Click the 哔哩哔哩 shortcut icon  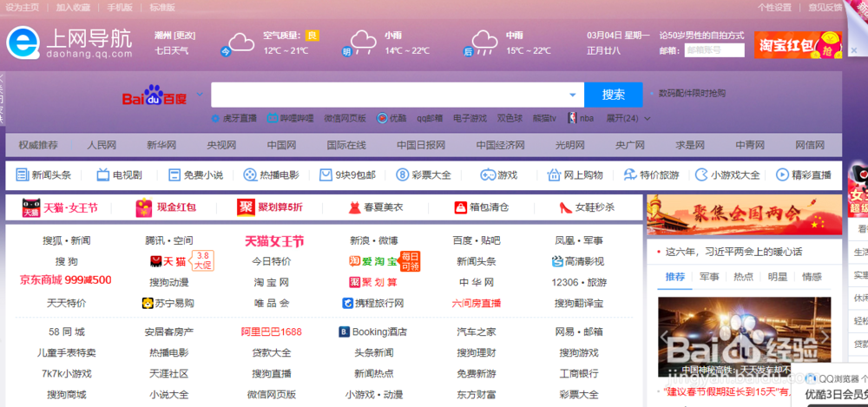tap(273, 118)
